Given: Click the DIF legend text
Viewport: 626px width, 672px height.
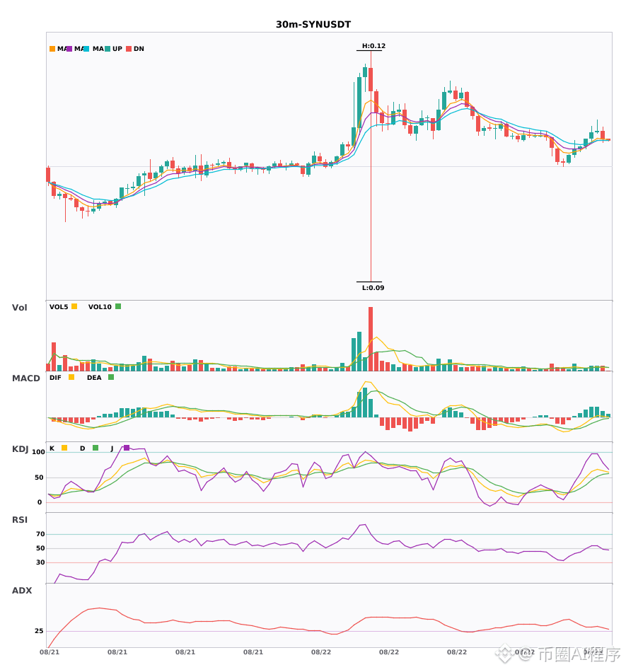Looking at the screenshot, I should [x=55, y=378].
